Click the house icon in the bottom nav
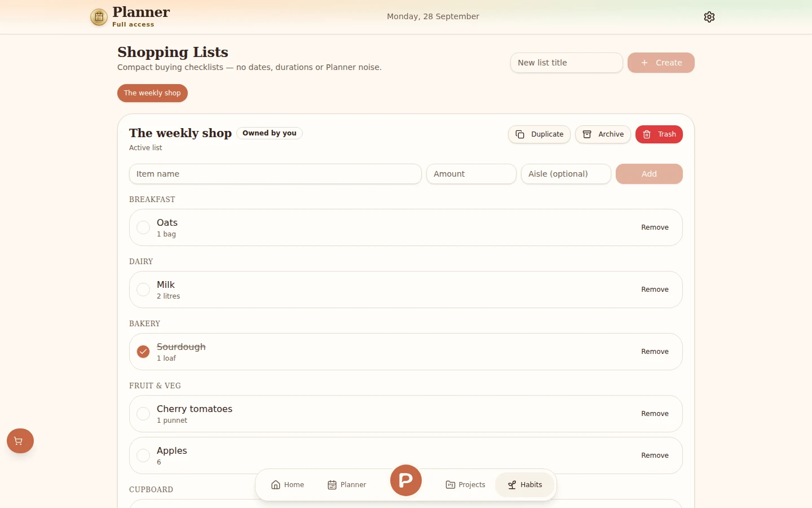Viewport: 812px width, 508px height. [276, 485]
